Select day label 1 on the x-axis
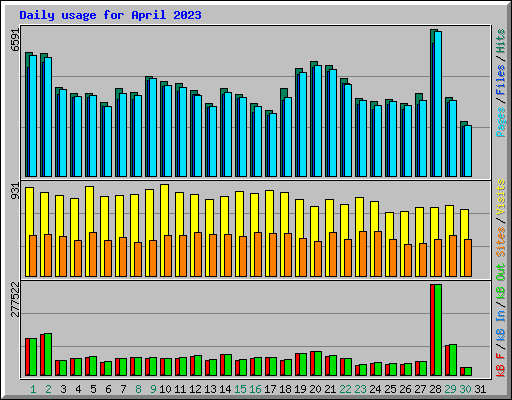This screenshot has width=512, height=400. 33,389
